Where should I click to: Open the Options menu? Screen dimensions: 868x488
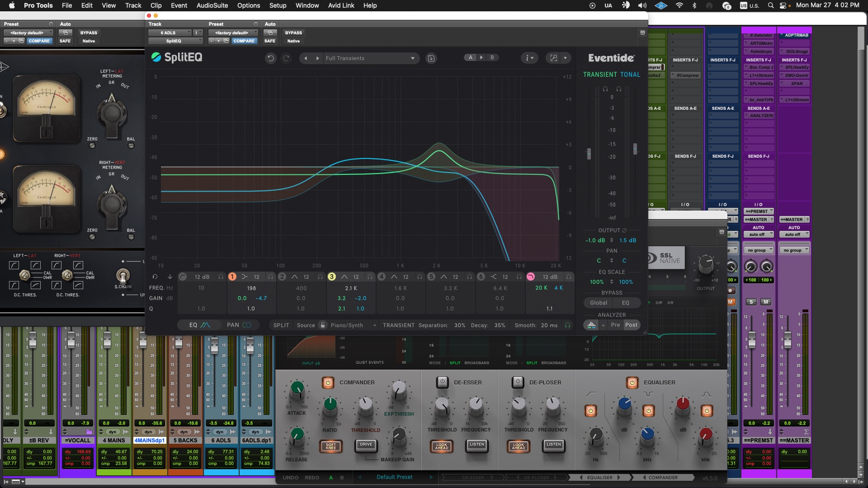(249, 5)
